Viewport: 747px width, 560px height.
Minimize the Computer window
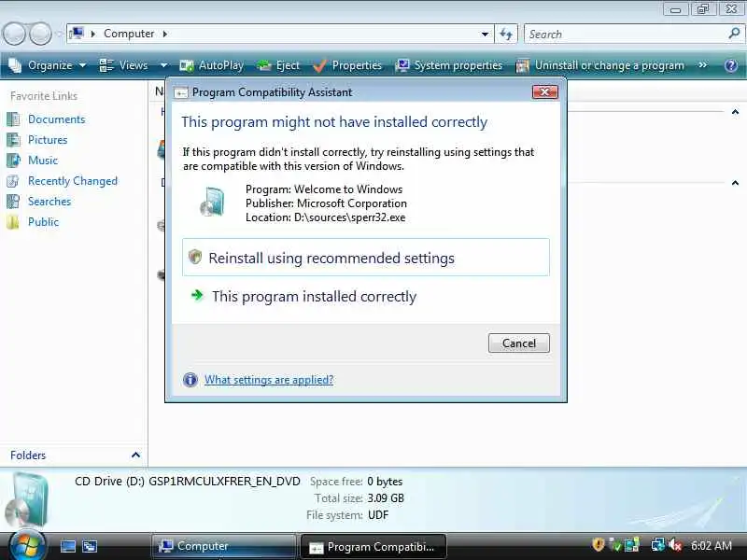click(x=675, y=8)
